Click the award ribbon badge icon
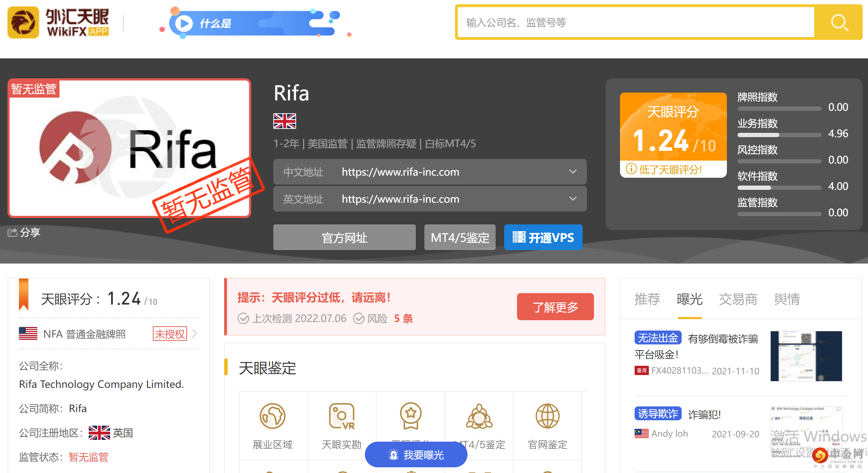Viewport: 868px width, 473px height. tap(410, 416)
